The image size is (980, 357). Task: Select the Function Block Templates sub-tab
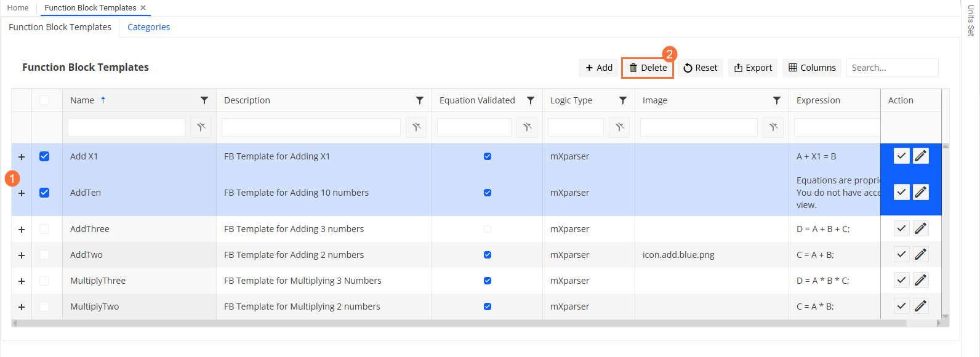tap(60, 27)
